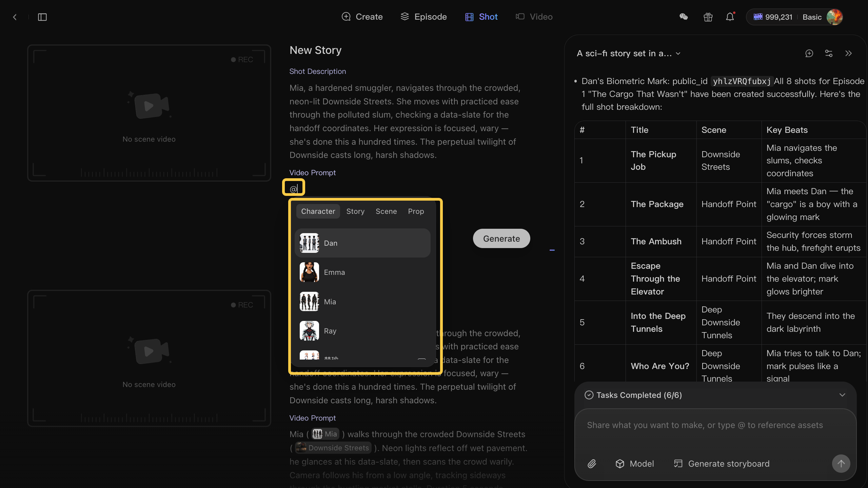Collapse the chat panel double-chevron
Image resolution: width=868 pixels, height=488 pixels.
point(848,54)
